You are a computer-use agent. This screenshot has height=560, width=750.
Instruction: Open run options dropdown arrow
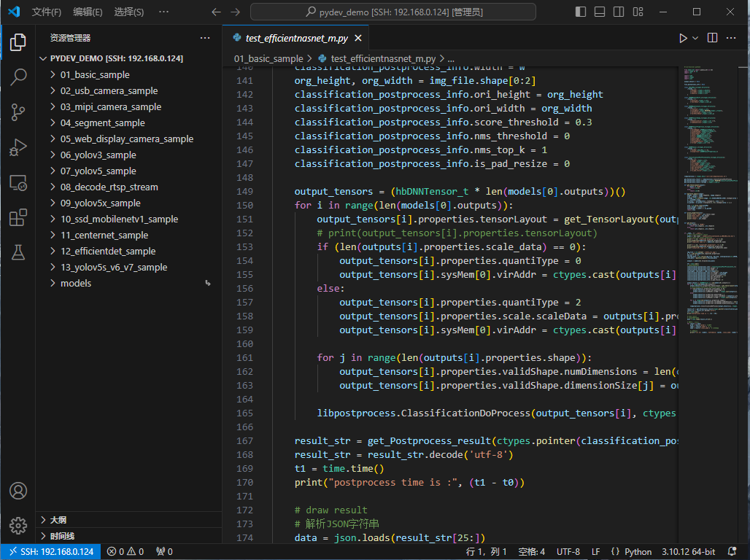pos(695,38)
